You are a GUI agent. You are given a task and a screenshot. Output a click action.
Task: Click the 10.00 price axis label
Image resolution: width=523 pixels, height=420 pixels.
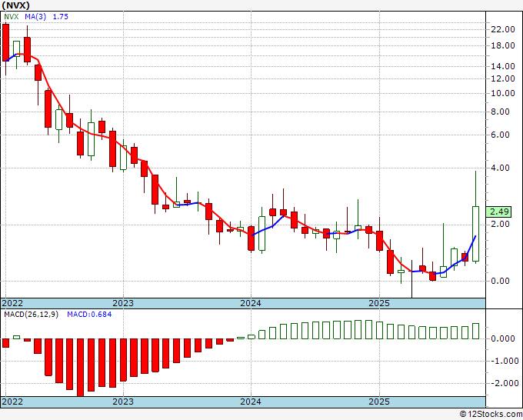pyautogui.click(x=502, y=94)
